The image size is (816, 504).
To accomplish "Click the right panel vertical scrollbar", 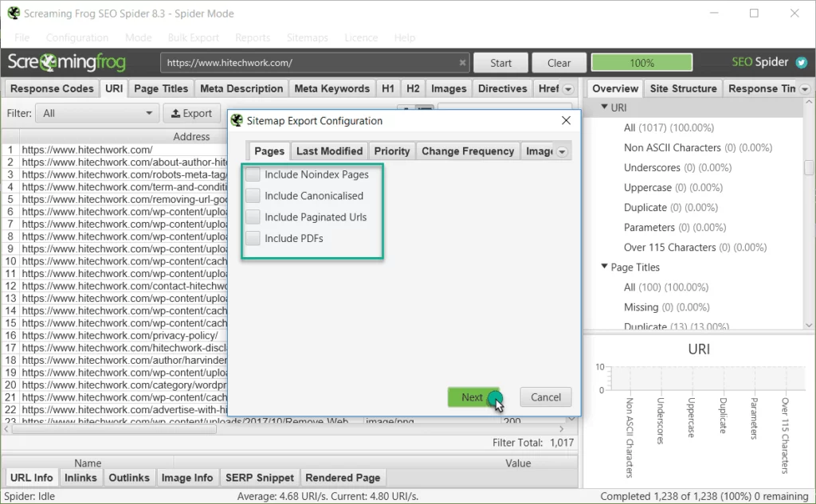I will pos(808,167).
